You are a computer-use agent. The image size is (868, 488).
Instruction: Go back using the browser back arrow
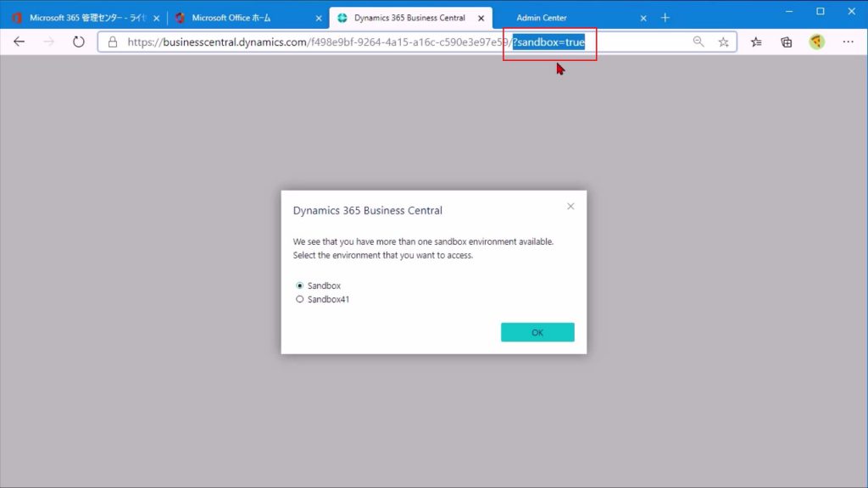click(19, 42)
